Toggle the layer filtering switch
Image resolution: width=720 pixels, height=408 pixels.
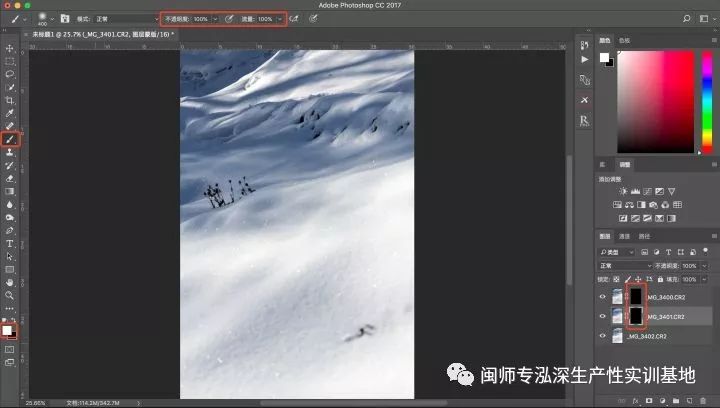pyautogui.click(x=706, y=251)
